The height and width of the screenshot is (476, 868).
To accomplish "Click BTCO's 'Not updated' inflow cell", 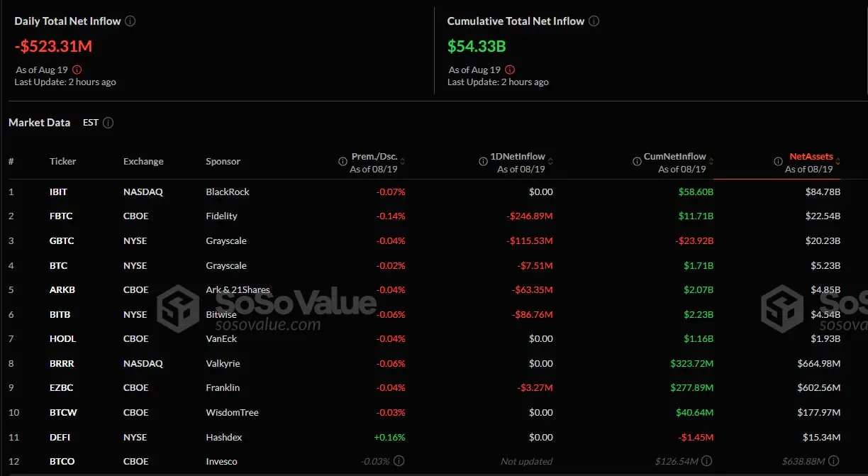I will point(527,462).
